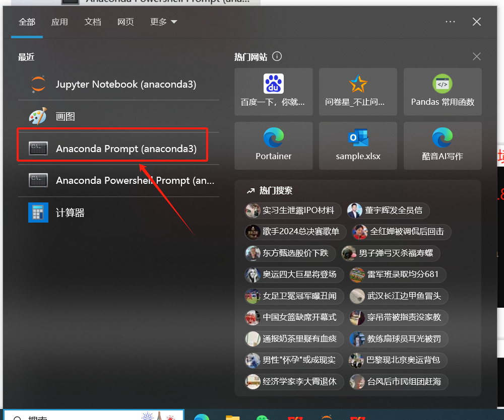Select the Jupyter Notebook (anaconda3) label
This screenshot has height=420, width=504.
pyautogui.click(x=126, y=84)
